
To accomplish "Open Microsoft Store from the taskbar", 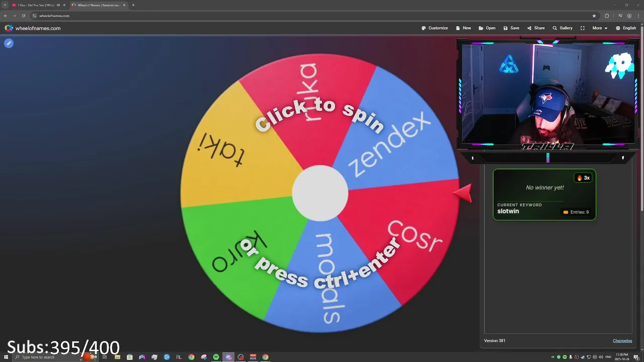I will [130, 357].
